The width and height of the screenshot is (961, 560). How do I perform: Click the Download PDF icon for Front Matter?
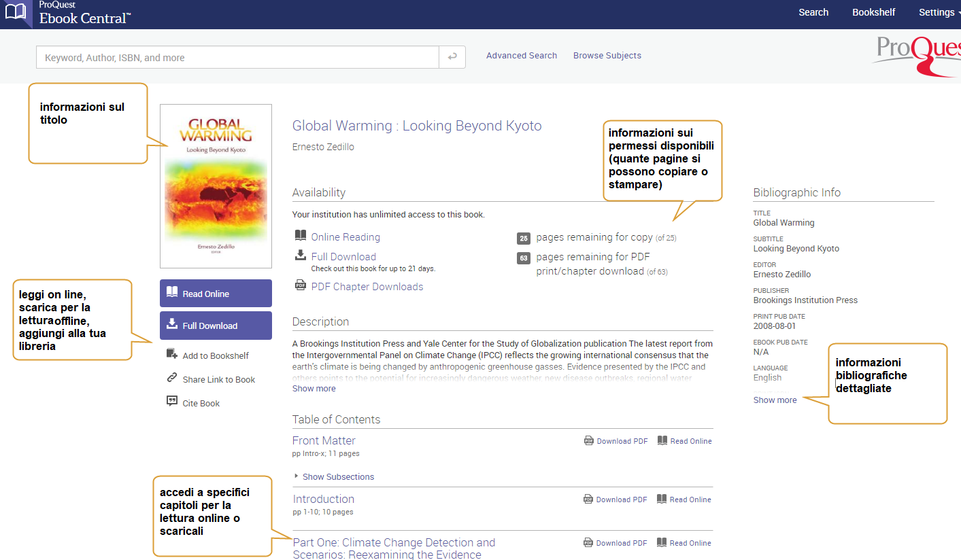click(589, 441)
